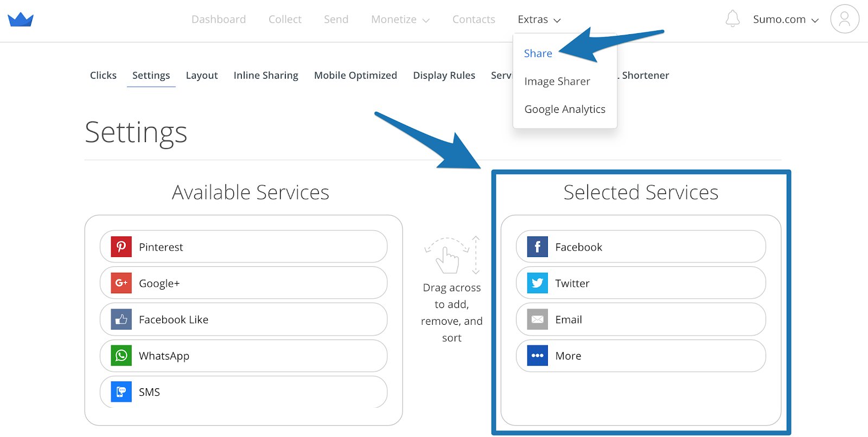This screenshot has width=868, height=437.
Task: Expand the Monetize dropdown chevron
Action: click(x=426, y=21)
